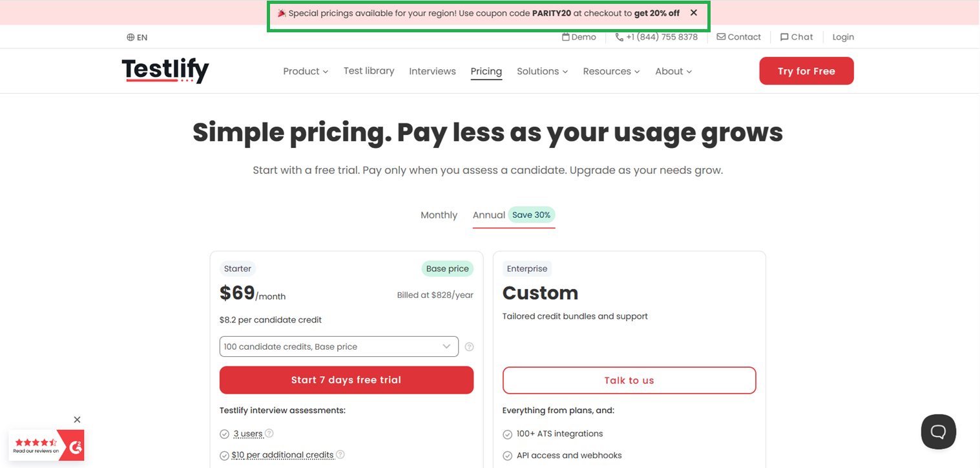Screen dimensions: 980x468
Task: Click help icon next to 3 users
Action: [x=269, y=433]
